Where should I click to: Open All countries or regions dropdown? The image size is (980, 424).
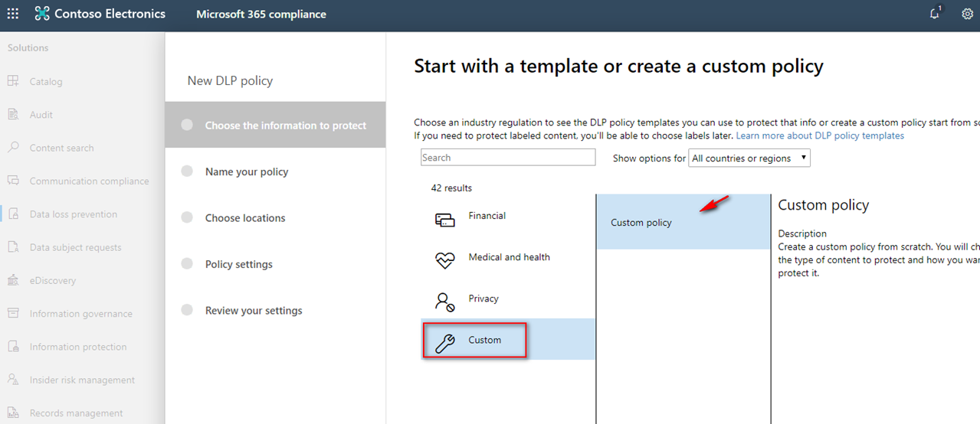click(x=749, y=158)
